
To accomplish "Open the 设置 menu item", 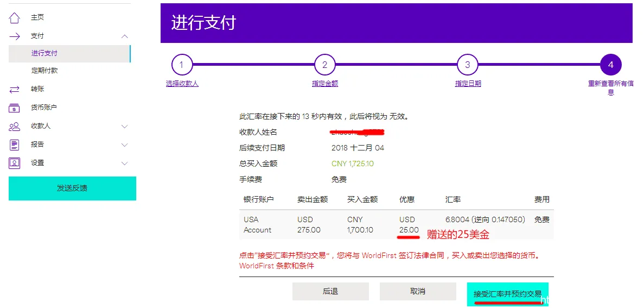I will click(37, 164).
